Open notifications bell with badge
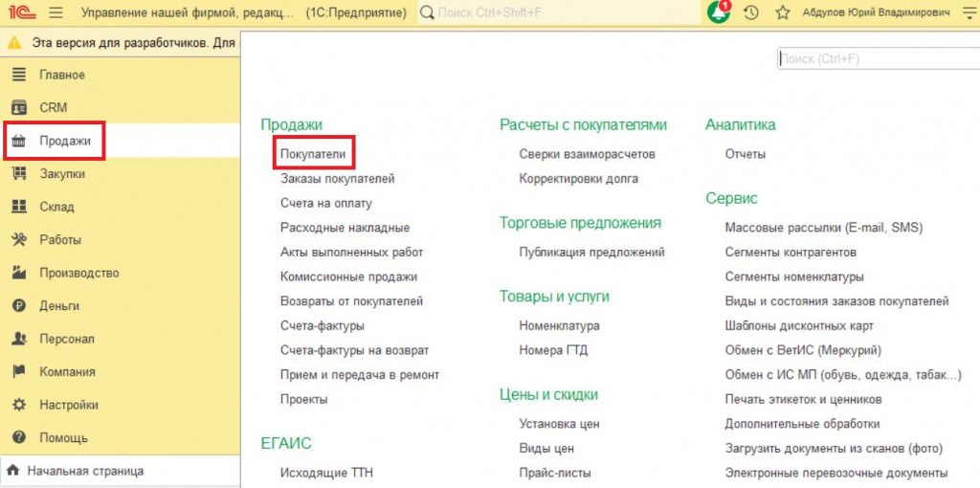The image size is (980, 488). [719, 11]
